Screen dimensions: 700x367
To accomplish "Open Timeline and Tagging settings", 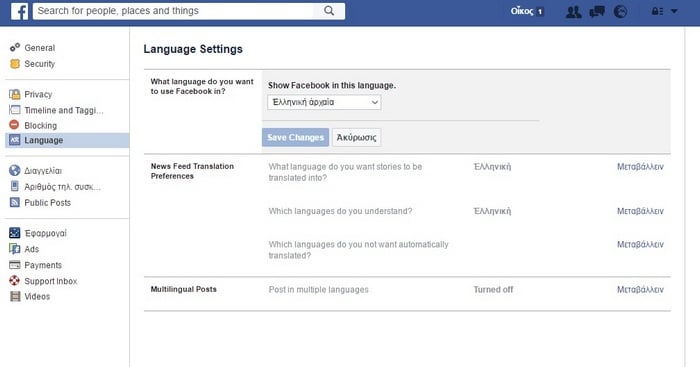I will click(64, 110).
